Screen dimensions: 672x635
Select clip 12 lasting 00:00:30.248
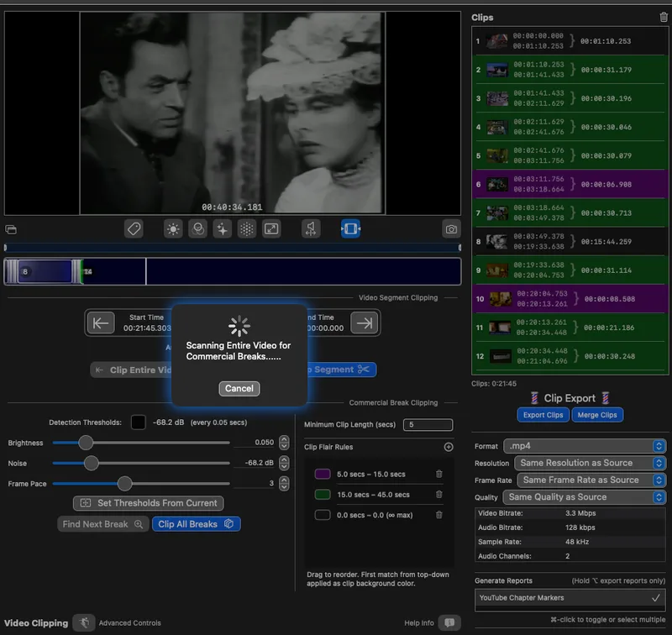(570, 356)
